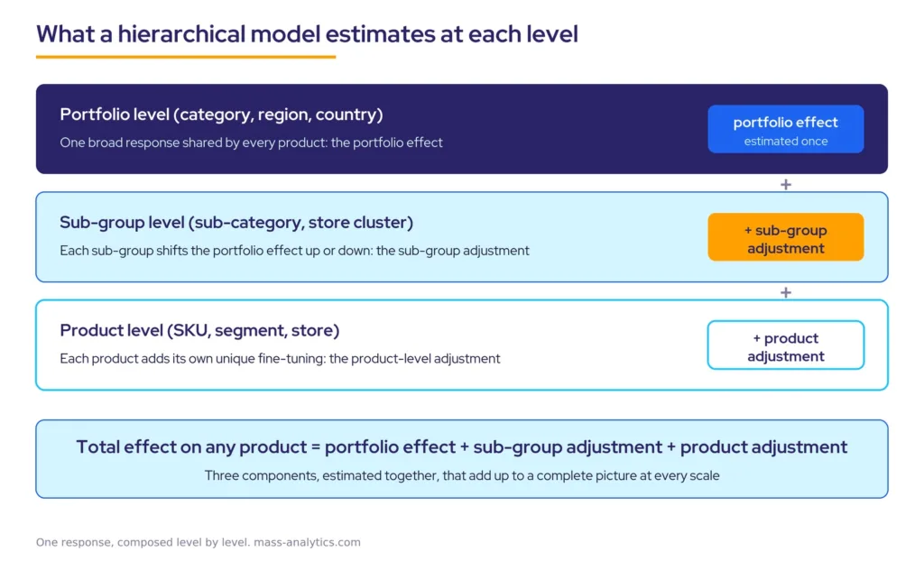The image size is (924, 570).
Task: Click the Total effect equation text
Action: [x=461, y=447]
